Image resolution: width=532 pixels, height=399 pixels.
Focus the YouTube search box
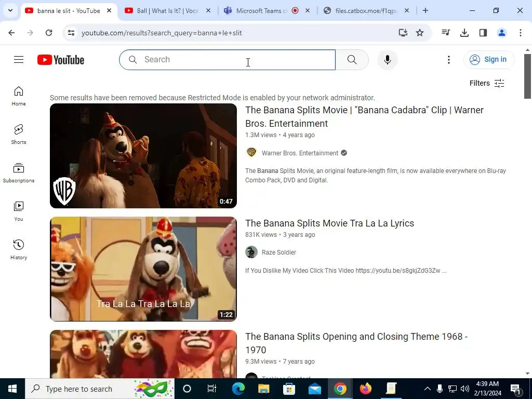tap(228, 60)
